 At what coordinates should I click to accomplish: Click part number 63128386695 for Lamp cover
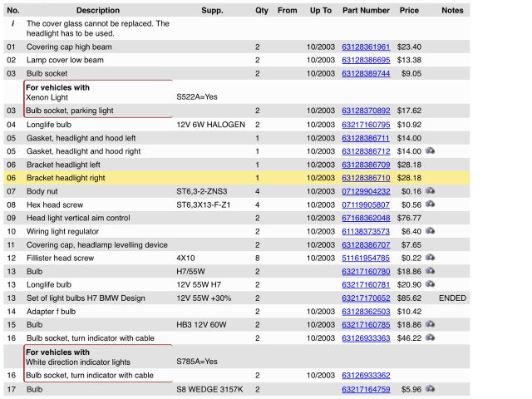click(366, 61)
